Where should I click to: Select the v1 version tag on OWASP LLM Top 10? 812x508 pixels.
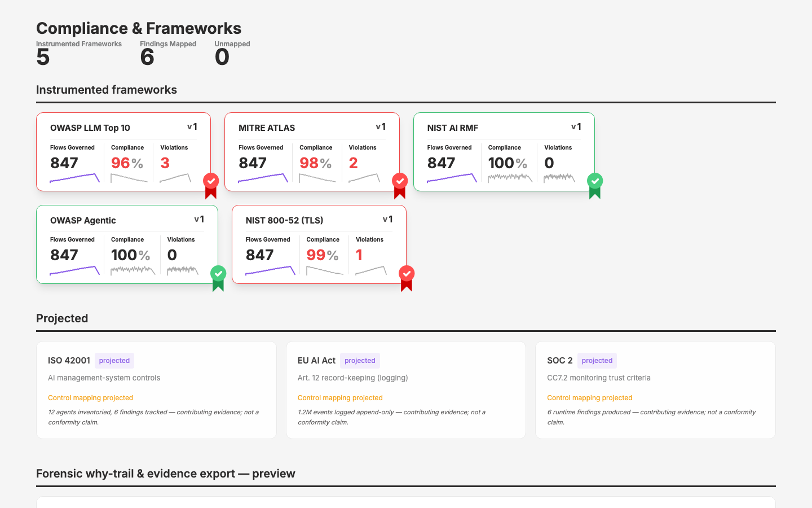pyautogui.click(x=192, y=127)
